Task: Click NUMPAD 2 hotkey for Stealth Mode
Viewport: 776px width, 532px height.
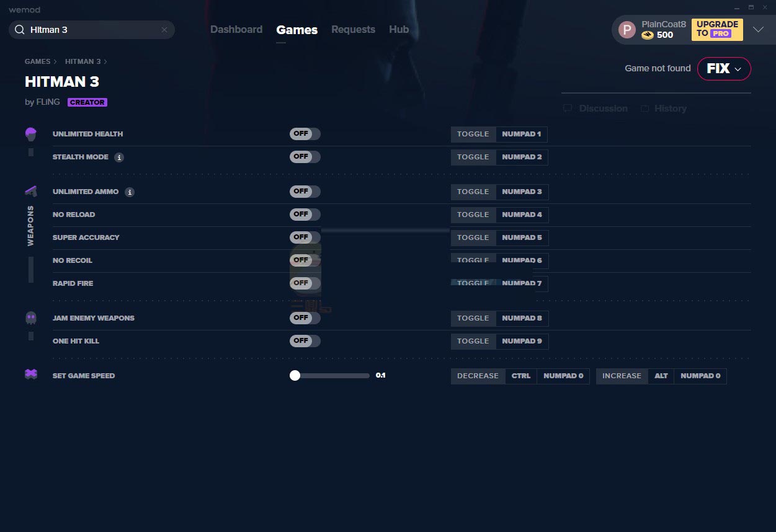Action: pos(522,157)
